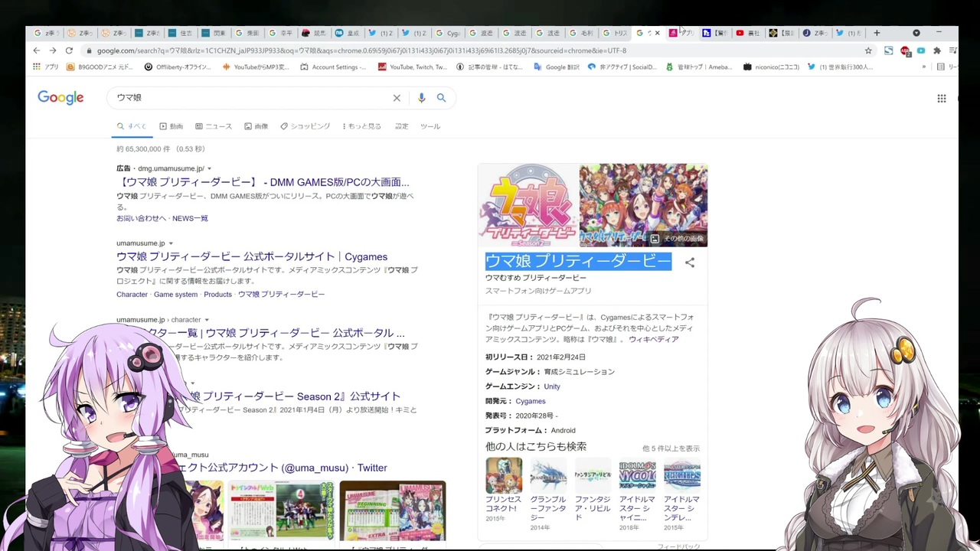Run search with the blue magnifier icon
980x551 pixels.
441,98
